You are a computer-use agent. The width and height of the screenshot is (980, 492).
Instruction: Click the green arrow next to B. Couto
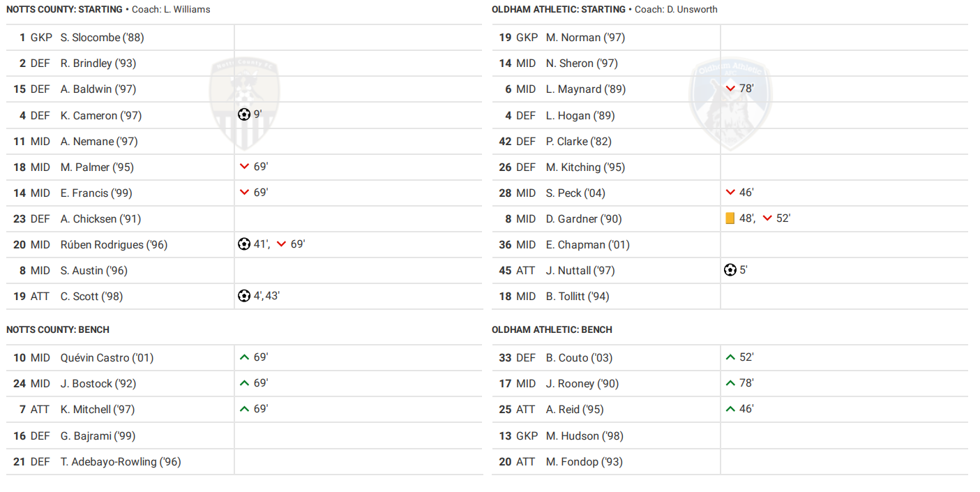click(x=730, y=357)
